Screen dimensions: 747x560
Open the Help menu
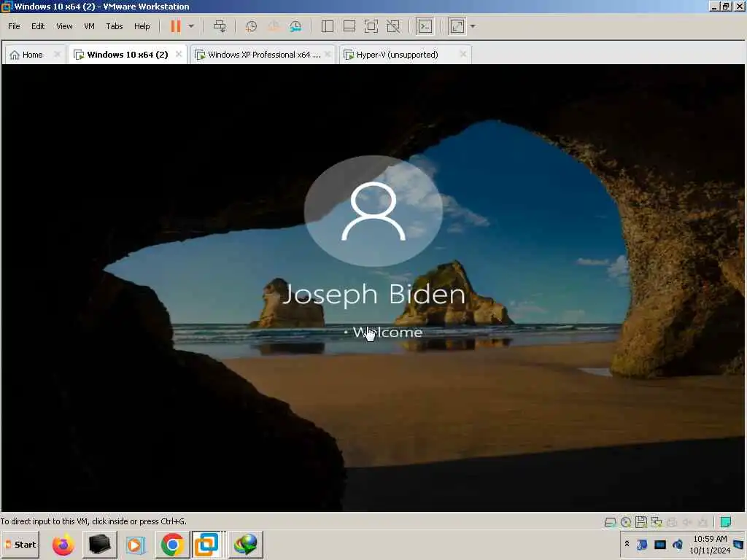(x=142, y=26)
